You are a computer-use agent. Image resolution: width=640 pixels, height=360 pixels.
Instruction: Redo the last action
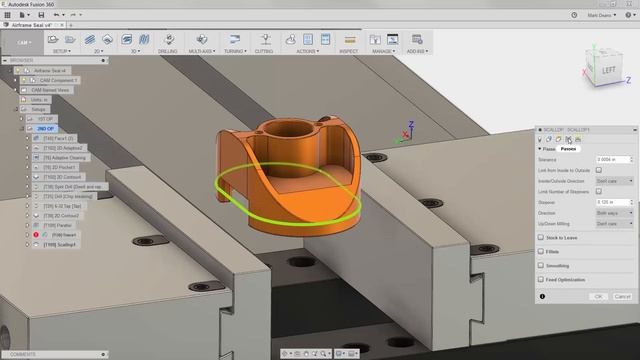73,15
